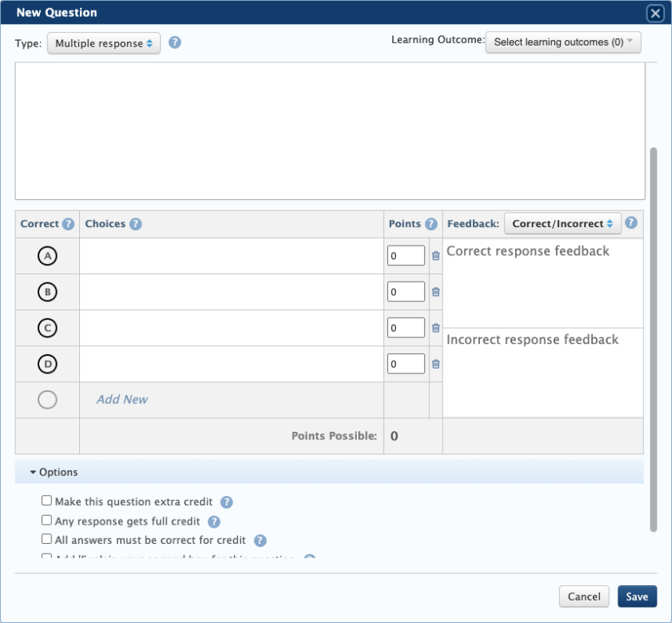Viewport: 672px width, 623px height.
Task: Click the vertical scrollbar of the dialog
Action: point(653,336)
